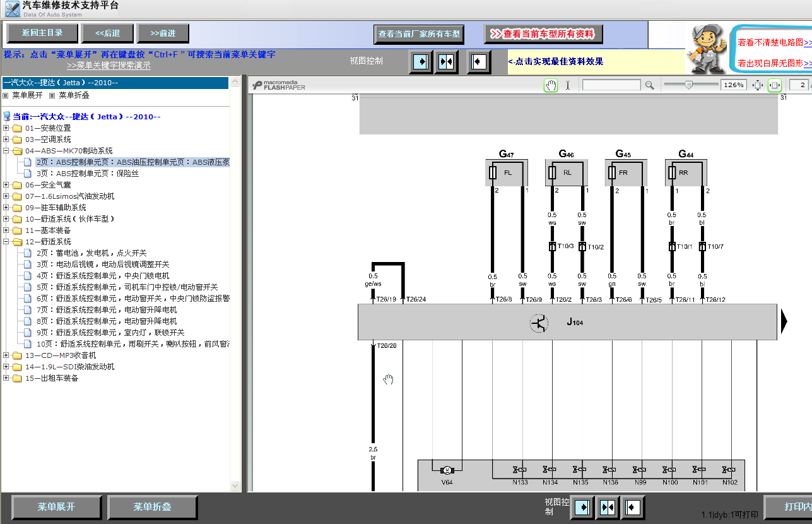Viewport: 812px width, 524px height.
Task: Click the right-arrow view control icon in top bar
Action: point(420,62)
